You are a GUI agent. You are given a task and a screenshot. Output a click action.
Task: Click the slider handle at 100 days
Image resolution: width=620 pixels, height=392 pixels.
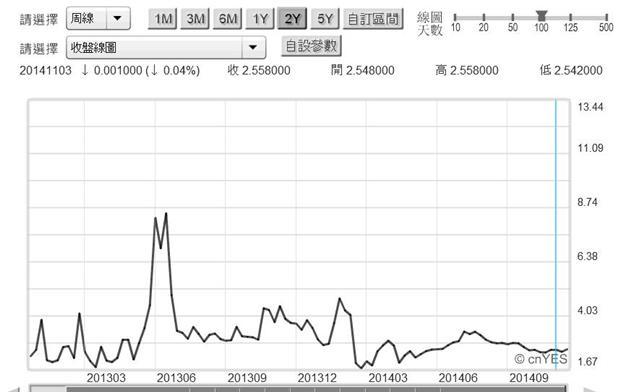[541, 16]
